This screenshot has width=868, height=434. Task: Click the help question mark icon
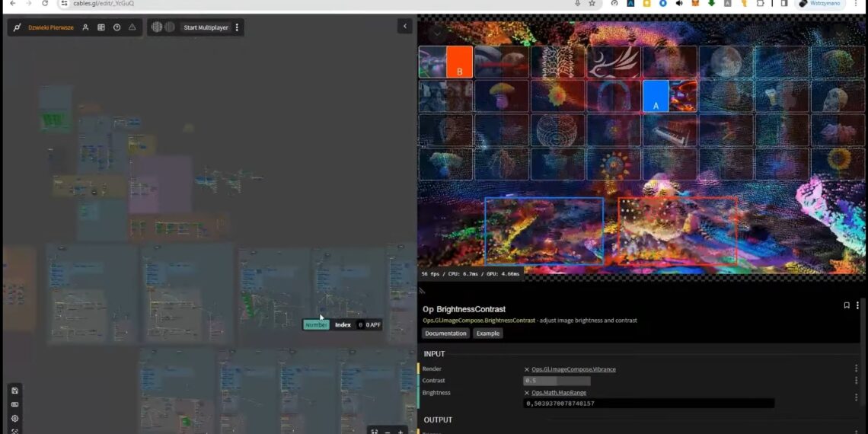coord(116,27)
